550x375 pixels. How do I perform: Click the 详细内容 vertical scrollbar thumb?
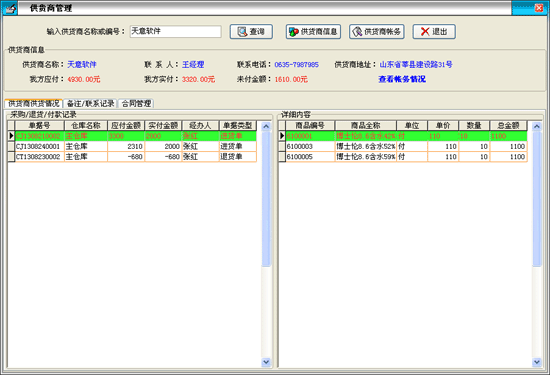point(537,199)
